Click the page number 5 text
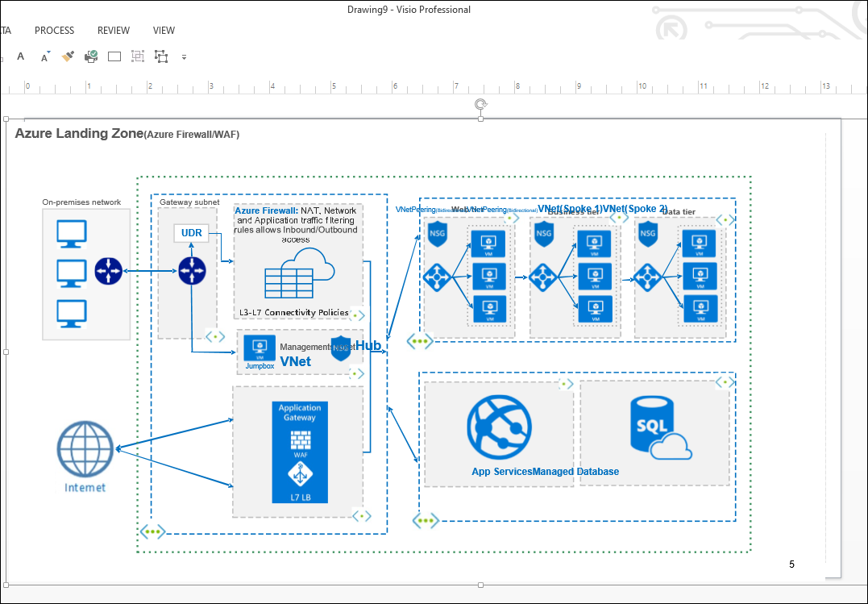The height and width of the screenshot is (604, 868). click(791, 564)
